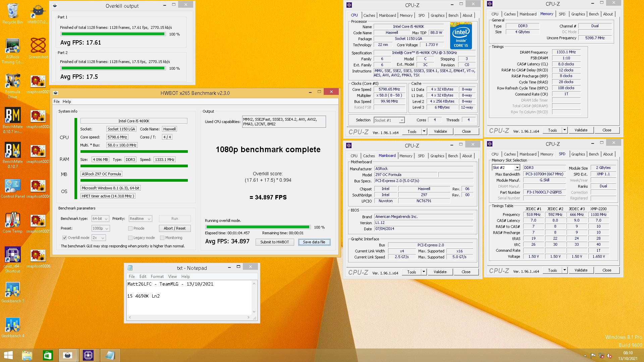
Task: Enable the Legacy mode checkbox
Action: [x=130, y=238]
